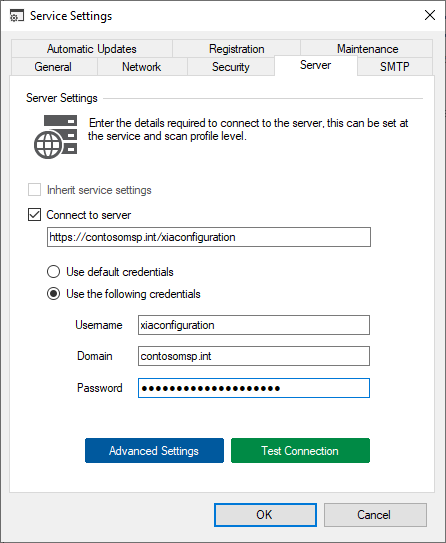Switch to the Registration tab
Viewport: 446px width, 543px height.
[237, 48]
